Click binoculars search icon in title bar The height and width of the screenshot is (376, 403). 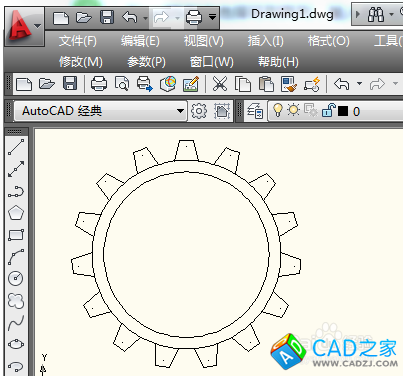click(376, 15)
